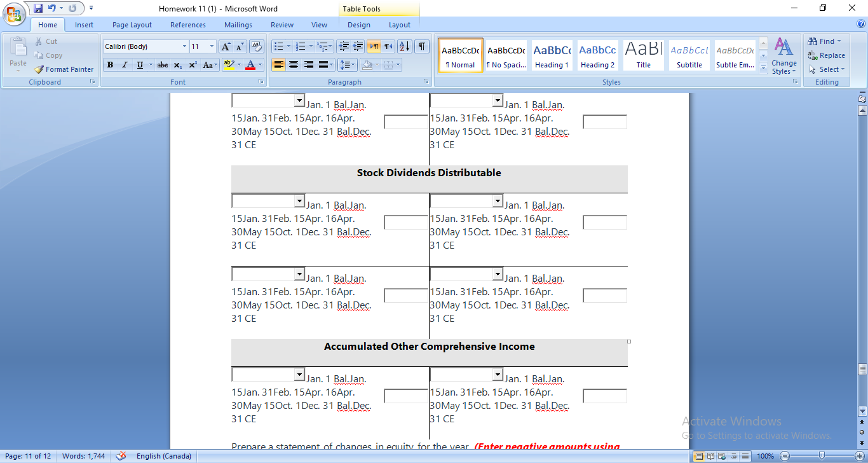Image resolution: width=868 pixels, height=463 pixels.
Task: Apply the Title style
Action: 643,55
